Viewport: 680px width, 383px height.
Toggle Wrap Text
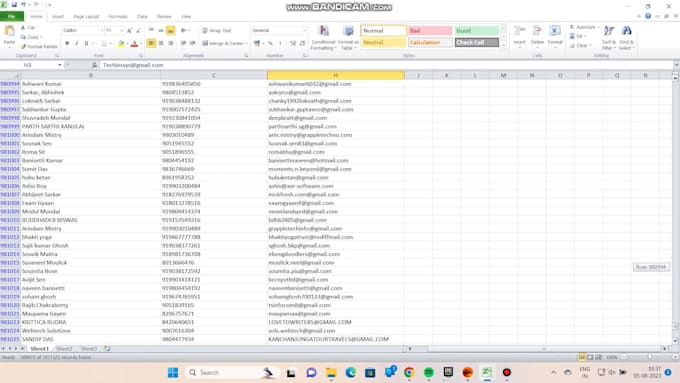tap(216, 30)
